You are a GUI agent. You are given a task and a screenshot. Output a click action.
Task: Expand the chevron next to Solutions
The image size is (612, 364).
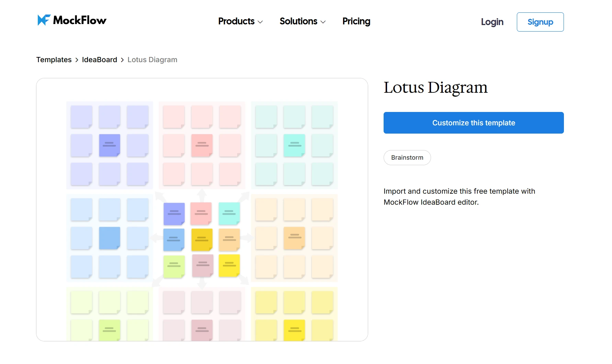(323, 22)
